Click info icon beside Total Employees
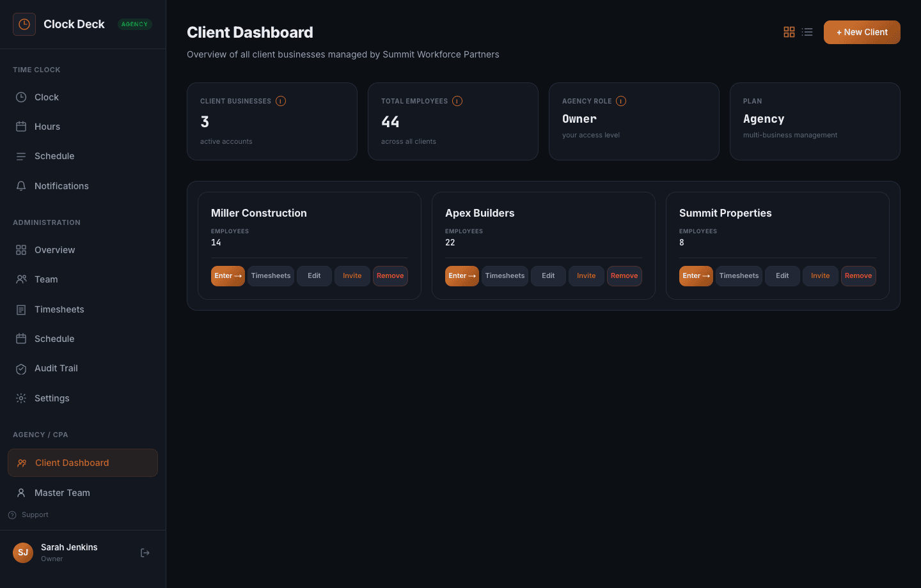Viewport: 921px width, 588px height. pos(457,101)
